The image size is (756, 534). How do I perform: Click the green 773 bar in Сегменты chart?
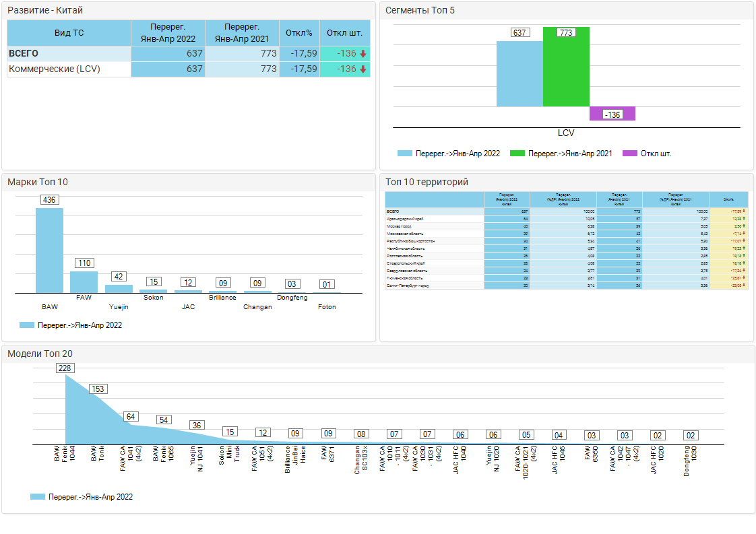click(x=566, y=67)
